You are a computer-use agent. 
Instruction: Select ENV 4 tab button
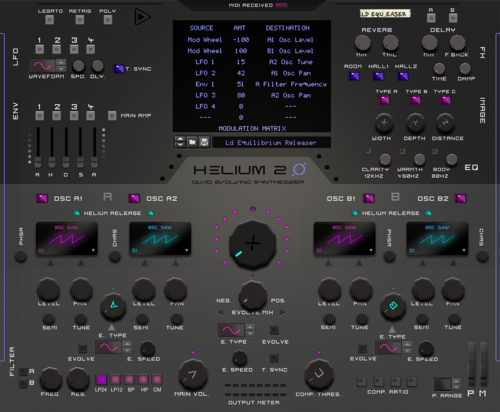click(90, 116)
